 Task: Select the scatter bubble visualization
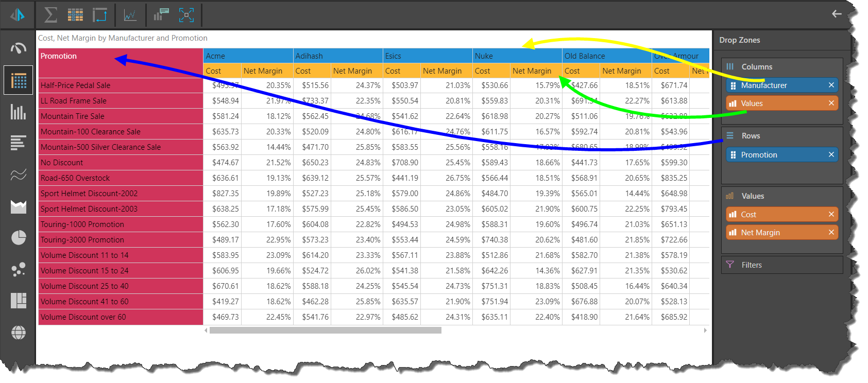pyautogui.click(x=19, y=269)
